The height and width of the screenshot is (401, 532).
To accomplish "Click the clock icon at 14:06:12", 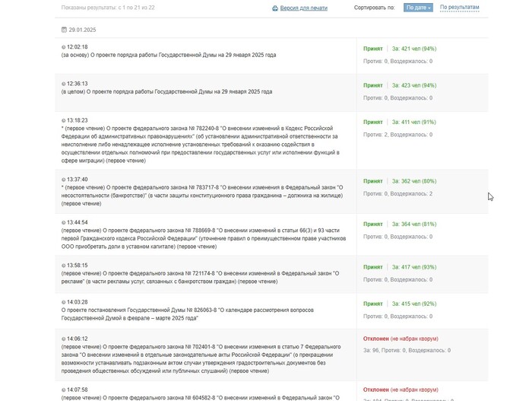I will pos(64,339).
